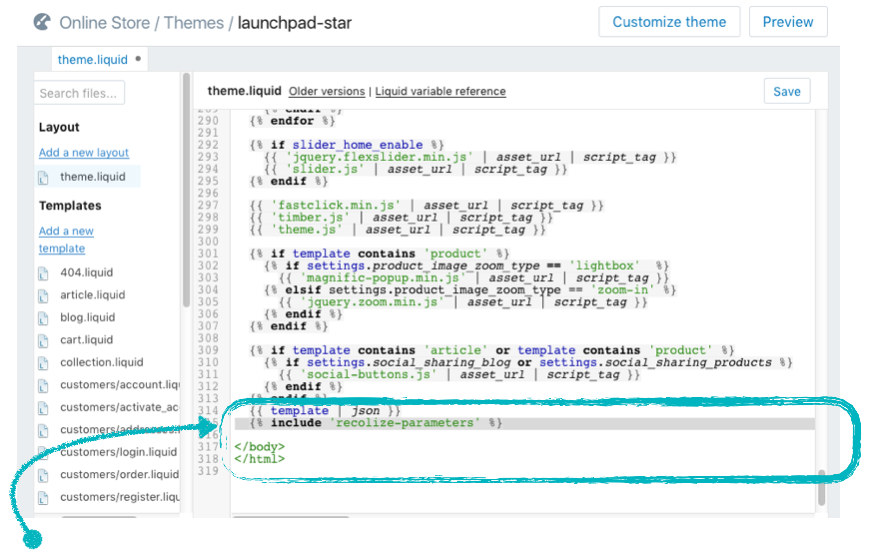Click the Layout section heading
The height and width of the screenshot is (554, 870).
[59, 127]
